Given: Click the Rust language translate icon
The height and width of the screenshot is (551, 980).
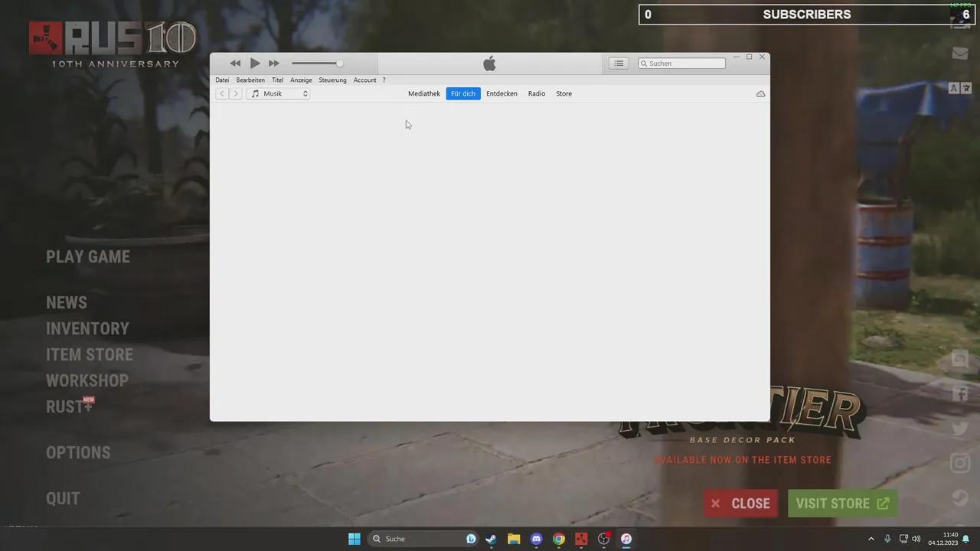Looking at the screenshot, I should pyautogui.click(x=960, y=88).
